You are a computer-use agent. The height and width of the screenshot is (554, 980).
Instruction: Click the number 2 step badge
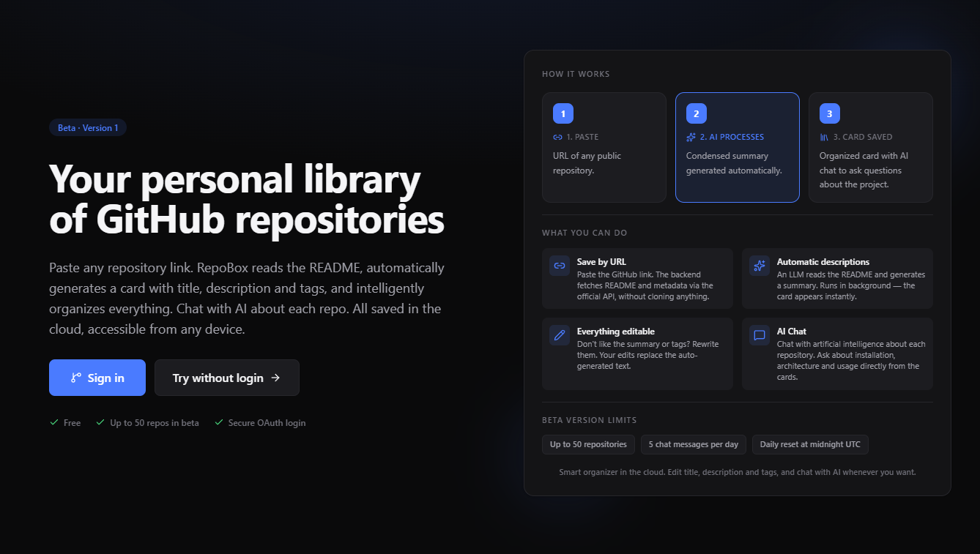pos(697,113)
